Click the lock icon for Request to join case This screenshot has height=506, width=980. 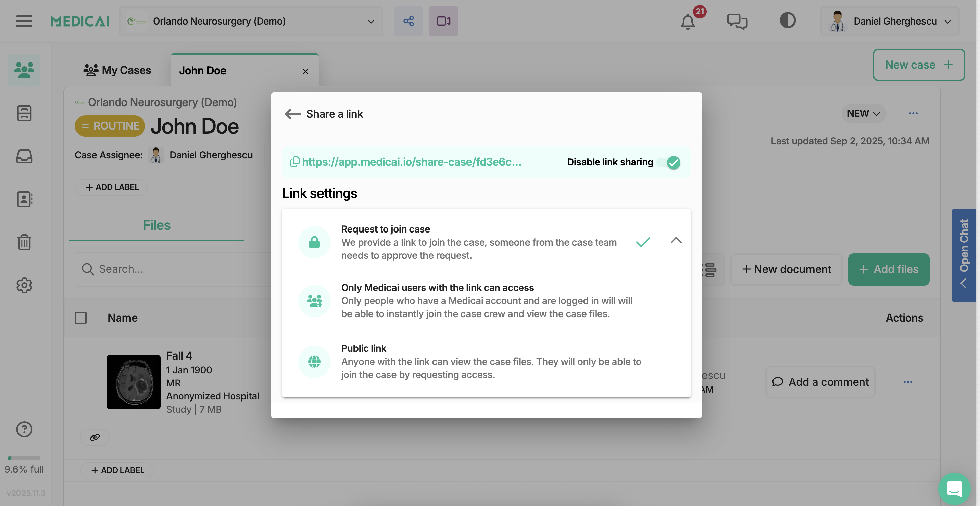tap(314, 242)
